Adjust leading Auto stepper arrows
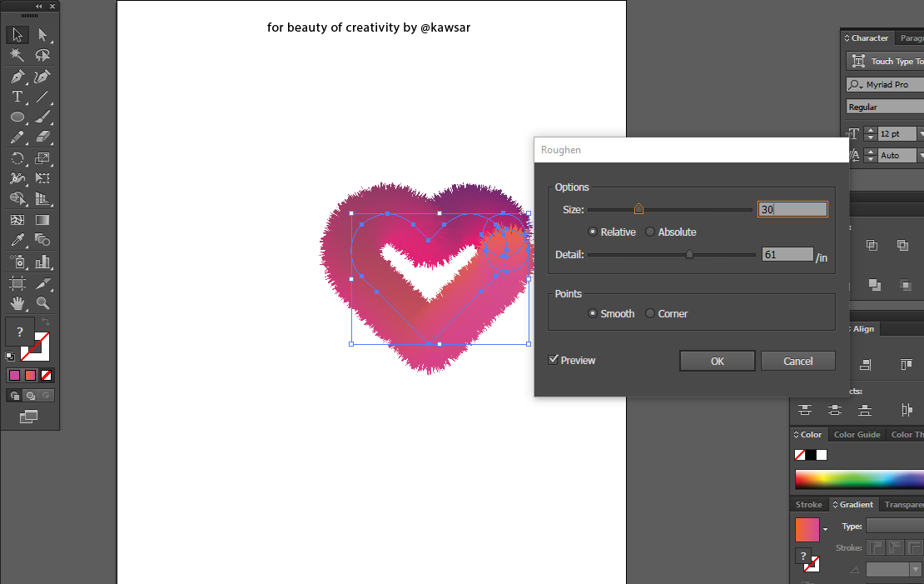Image resolution: width=924 pixels, height=584 pixels. (871, 155)
